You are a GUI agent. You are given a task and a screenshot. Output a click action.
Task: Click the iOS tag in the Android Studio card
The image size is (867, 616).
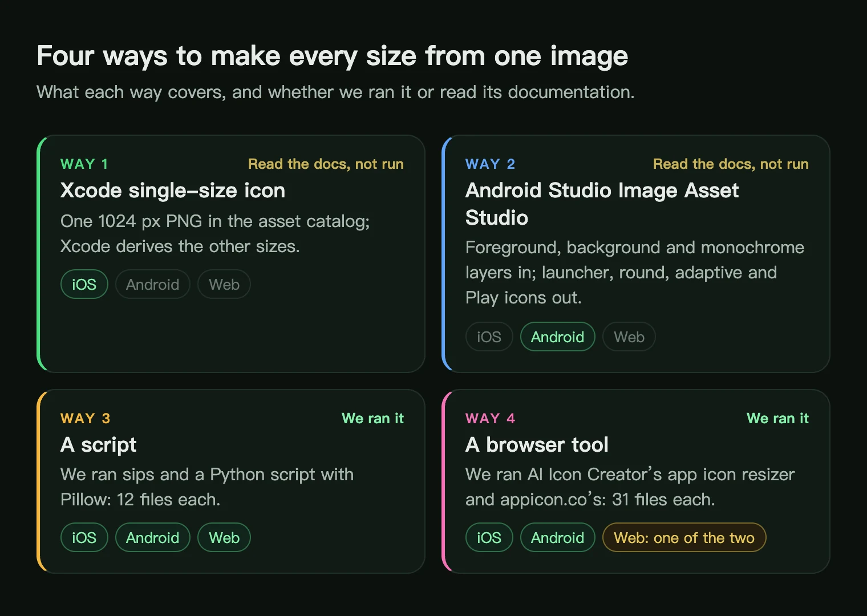[x=489, y=337]
